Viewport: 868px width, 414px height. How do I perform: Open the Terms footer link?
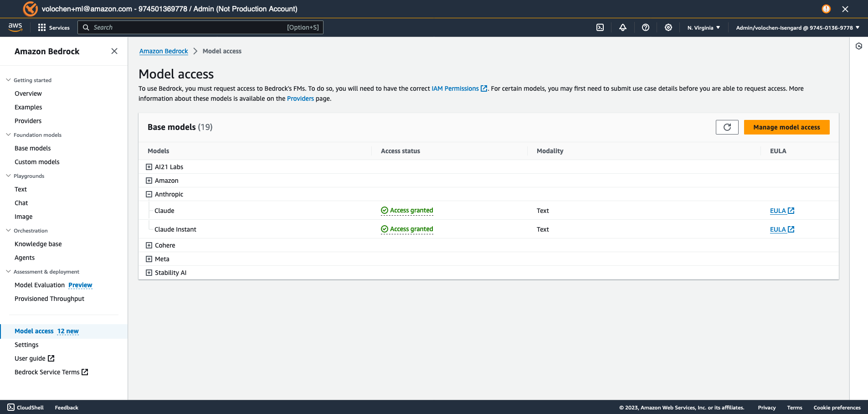(x=795, y=408)
